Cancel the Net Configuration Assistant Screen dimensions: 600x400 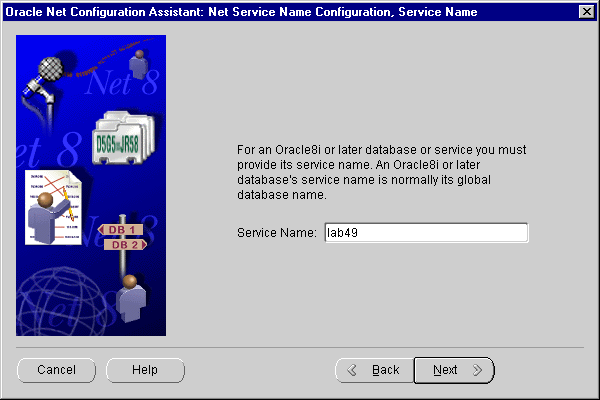(x=56, y=370)
